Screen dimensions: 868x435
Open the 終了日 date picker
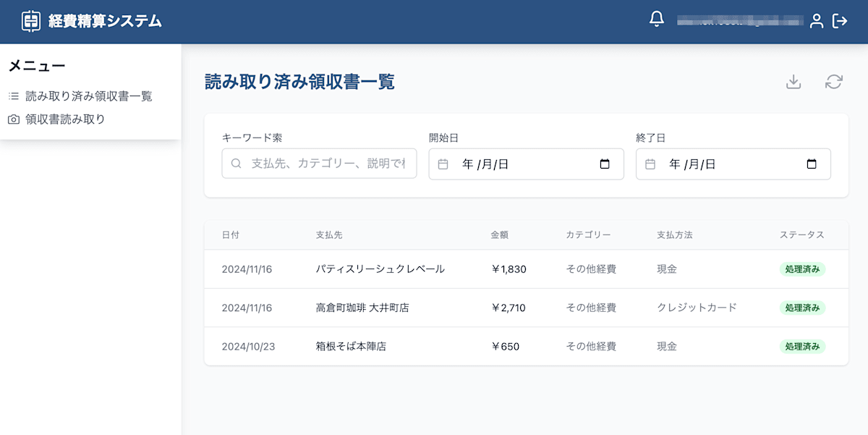coord(812,164)
